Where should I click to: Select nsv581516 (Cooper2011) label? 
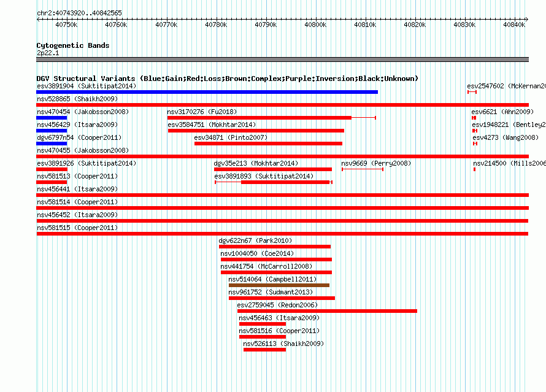(279, 331)
